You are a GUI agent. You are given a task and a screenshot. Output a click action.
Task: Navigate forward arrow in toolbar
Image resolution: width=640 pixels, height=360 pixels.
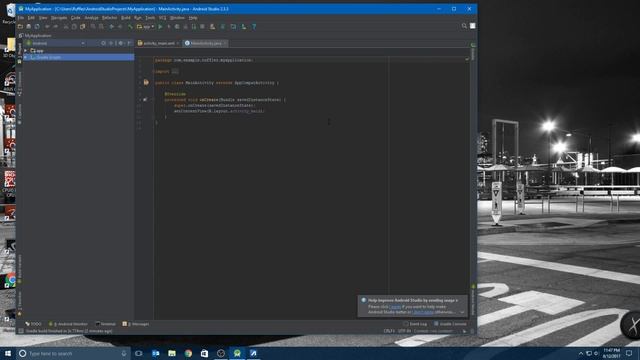pyautogui.click(x=120, y=27)
